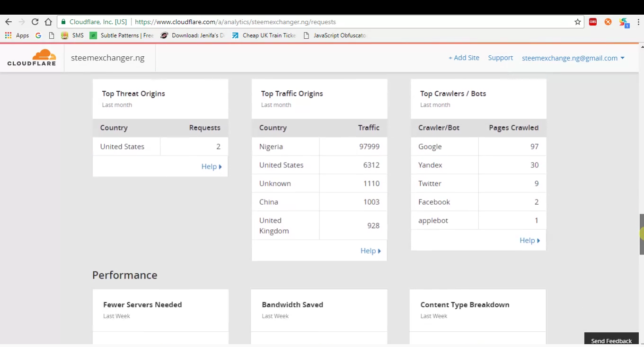Click the Top Traffic Origins heading
Viewport: 644px width, 347px height.
click(x=292, y=94)
